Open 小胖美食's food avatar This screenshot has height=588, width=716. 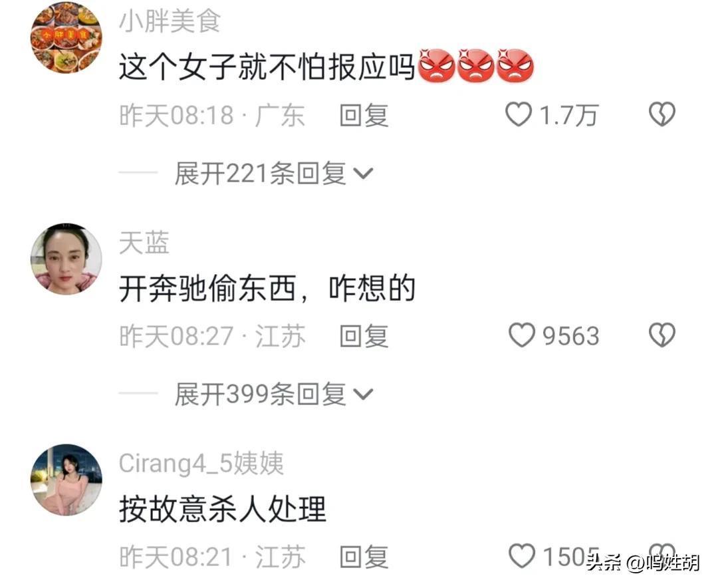(66, 37)
